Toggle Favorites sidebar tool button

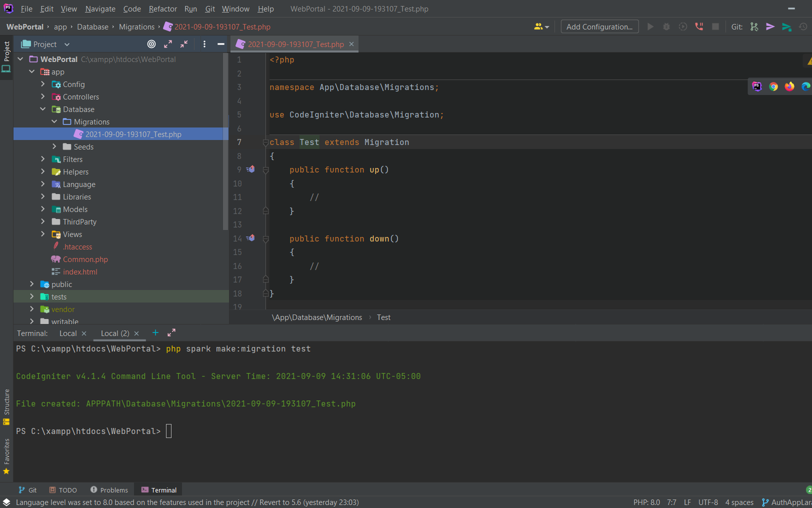click(6, 456)
